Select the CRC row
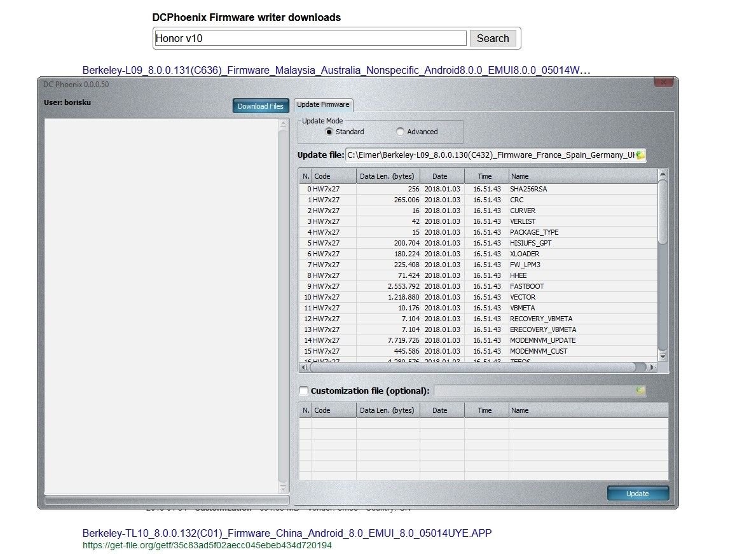Screen dimensions: 756x554 (478, 200)
